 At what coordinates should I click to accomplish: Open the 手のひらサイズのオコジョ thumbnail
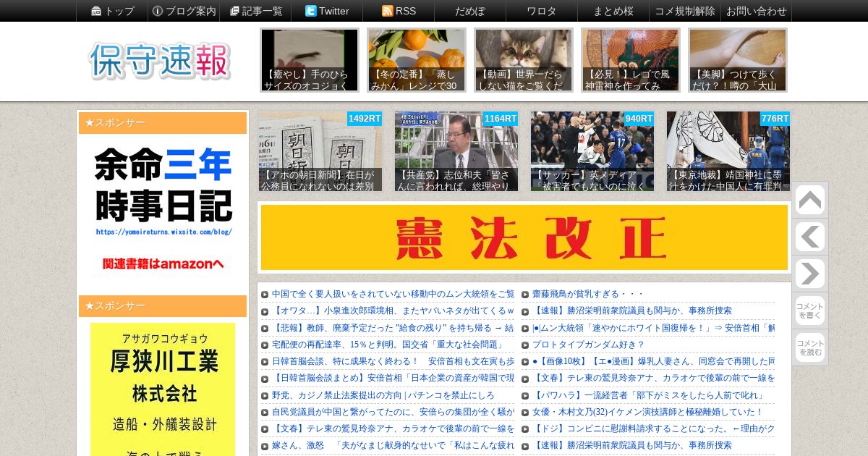click(310, 60)
